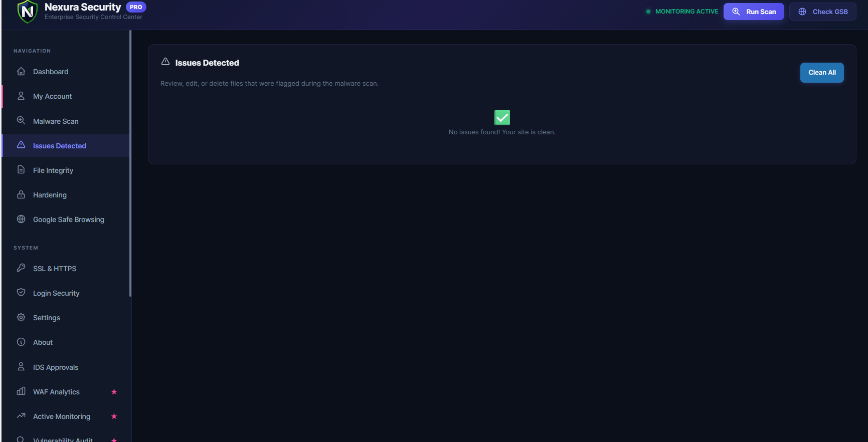Click the NAVIGATION section label

click(32, 51)
